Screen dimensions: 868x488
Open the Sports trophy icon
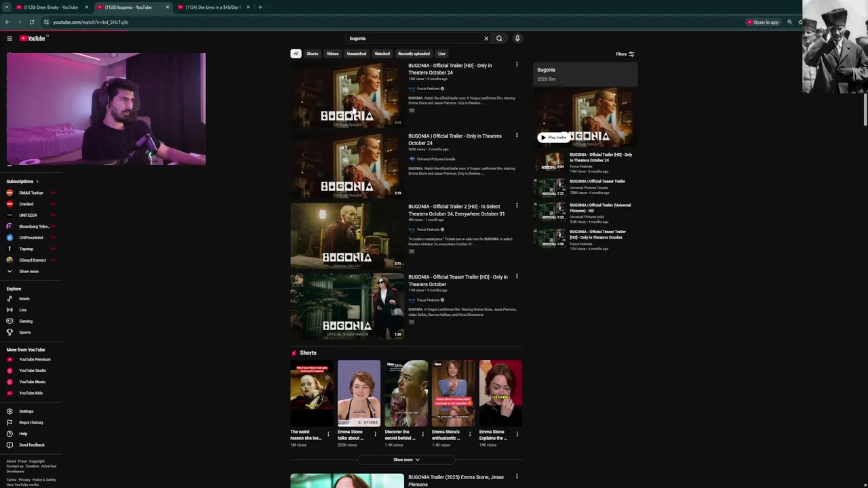[9, 332]
